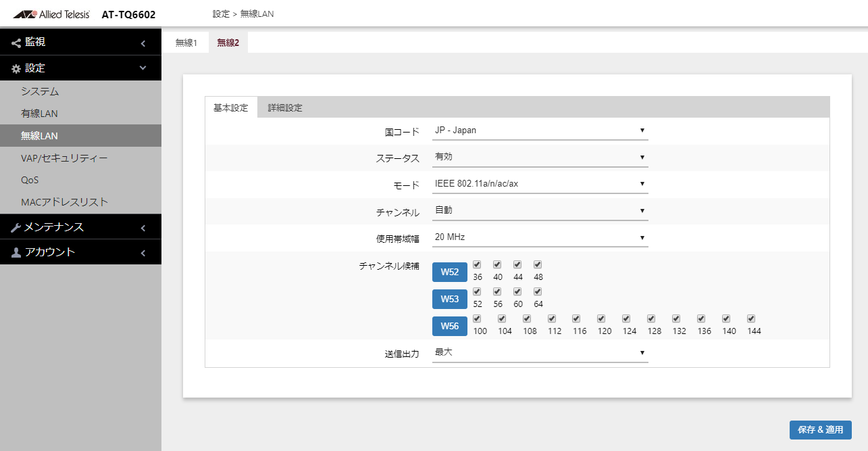The height and width of the screenshot is (451, 868).
Task: Open the 国コード dropdown (JP - Japan)
Action: tap(540, 130)
